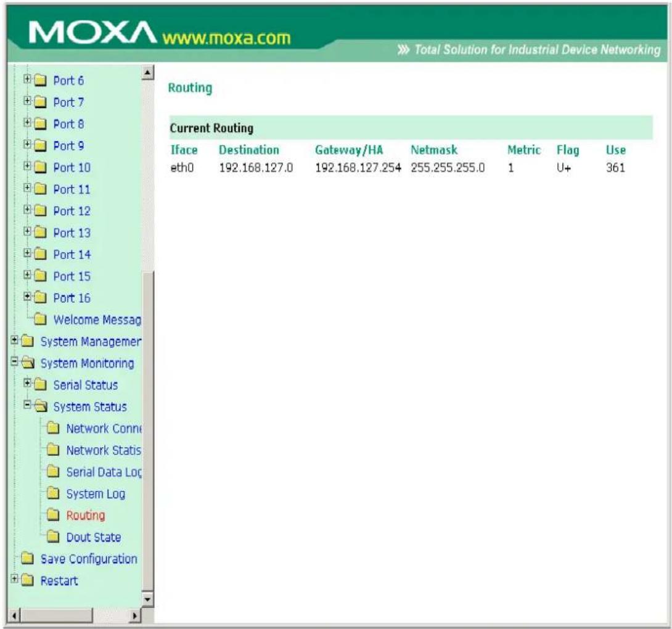
Task: Select Port 16 in the tree
Action: (72, 298)
